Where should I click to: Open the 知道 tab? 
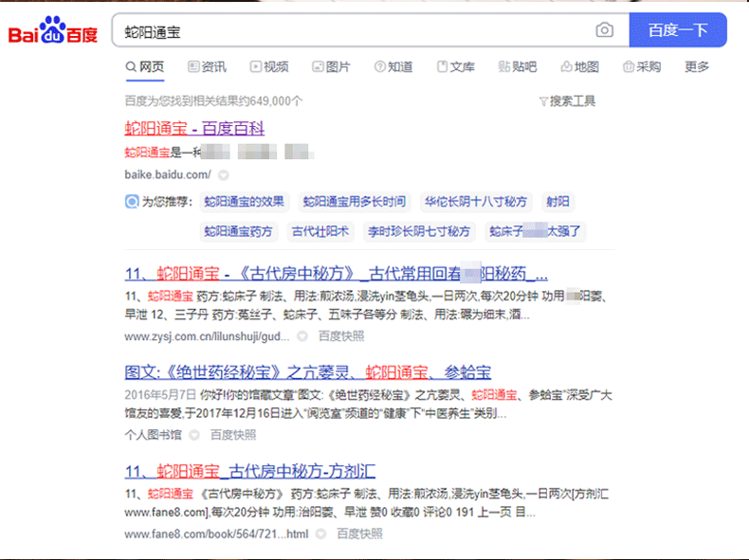pyautogui.click(x=393, y=67)
